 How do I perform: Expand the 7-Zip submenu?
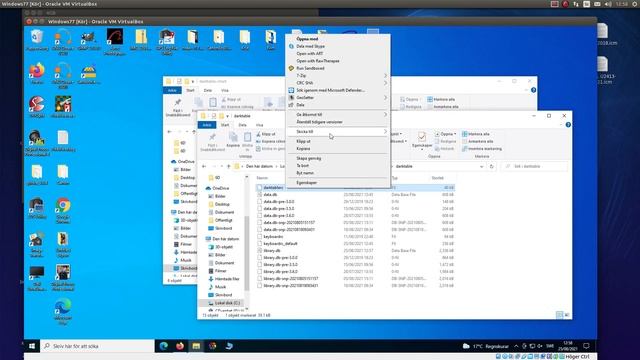338,76
